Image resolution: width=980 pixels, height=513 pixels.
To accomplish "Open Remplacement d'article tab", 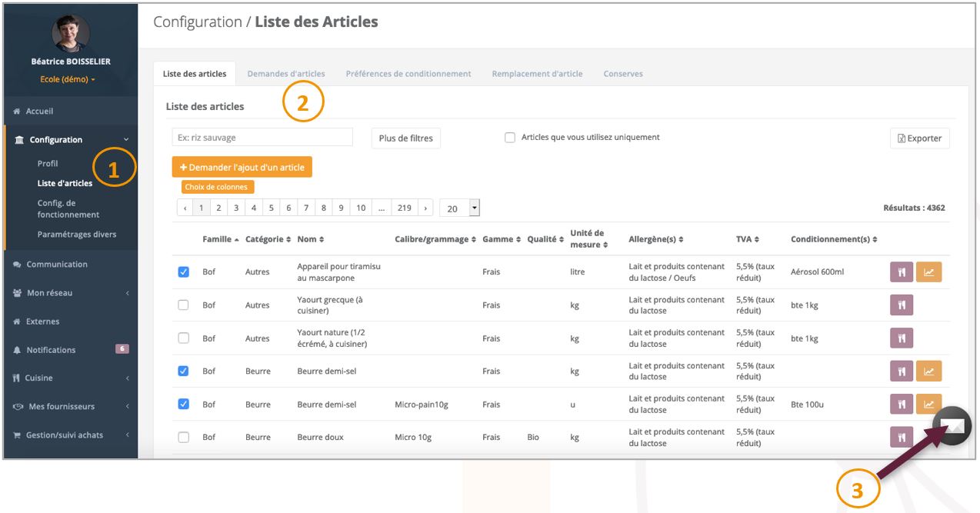I will [537, 74].
